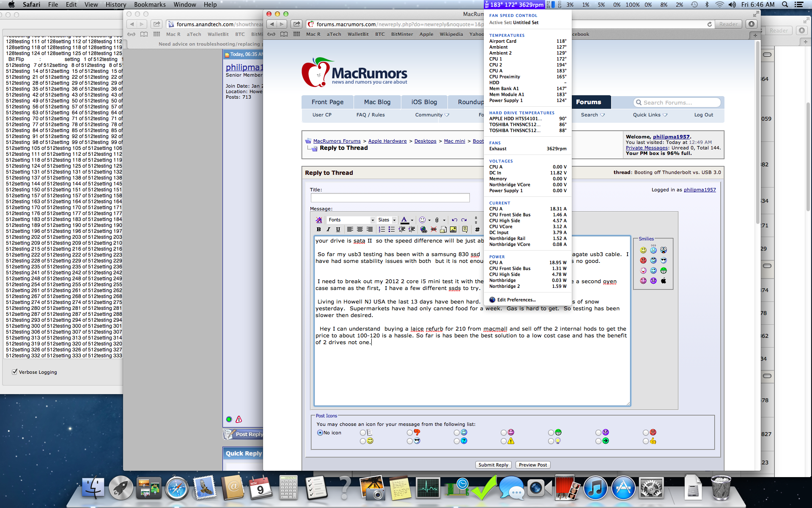This screenshot has width=812, height=508.
Task: Click the Title input field
Action: [390, 198]
